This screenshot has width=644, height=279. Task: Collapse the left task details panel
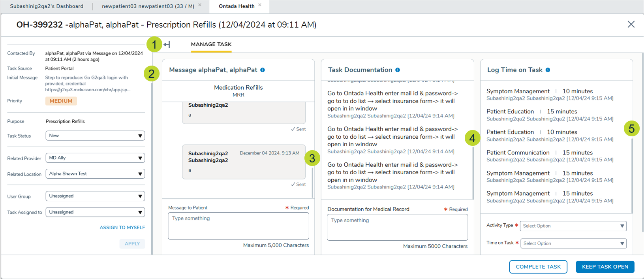tap(167, 45)
